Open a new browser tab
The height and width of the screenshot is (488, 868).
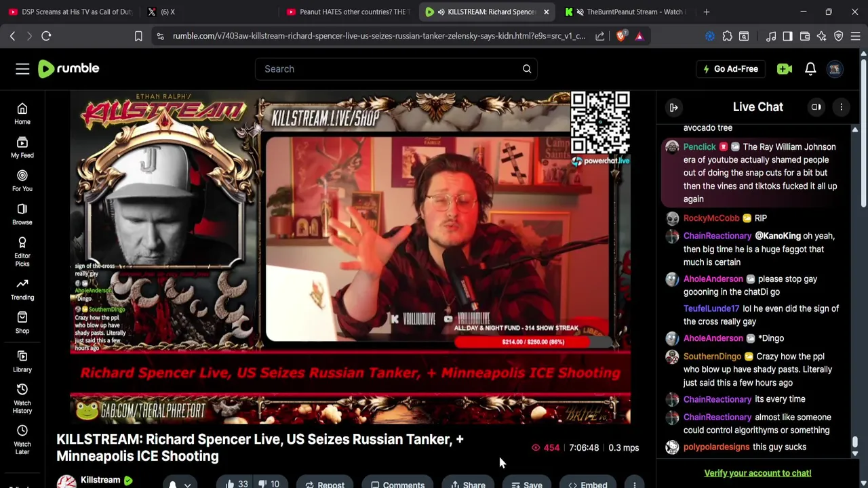pos(707,12)
